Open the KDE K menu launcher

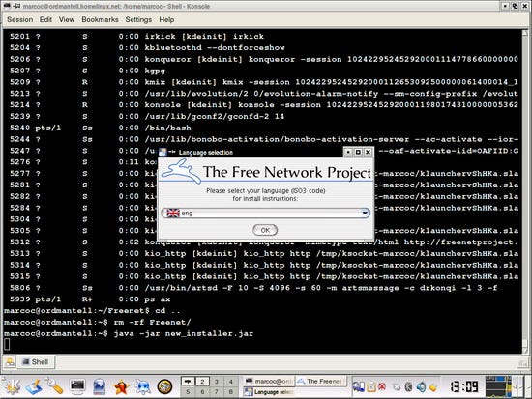point(13,386)
